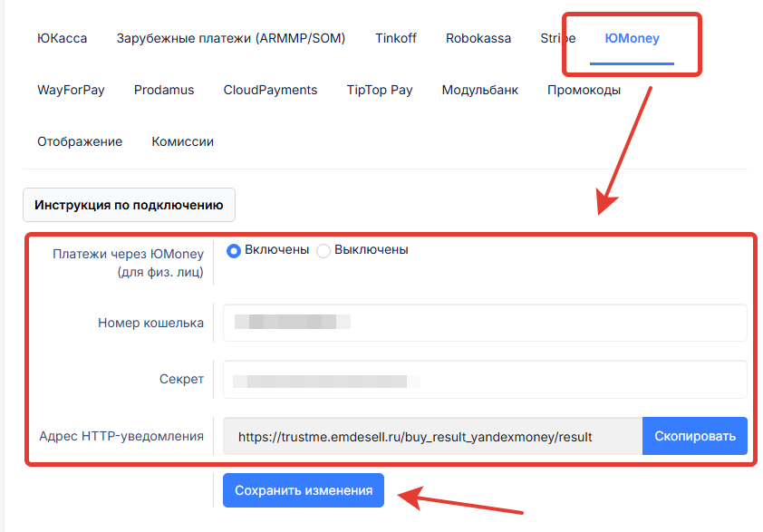The image size is (763, 532).
Task: Click Сохранить изменения button
Action: coord(304,490)
